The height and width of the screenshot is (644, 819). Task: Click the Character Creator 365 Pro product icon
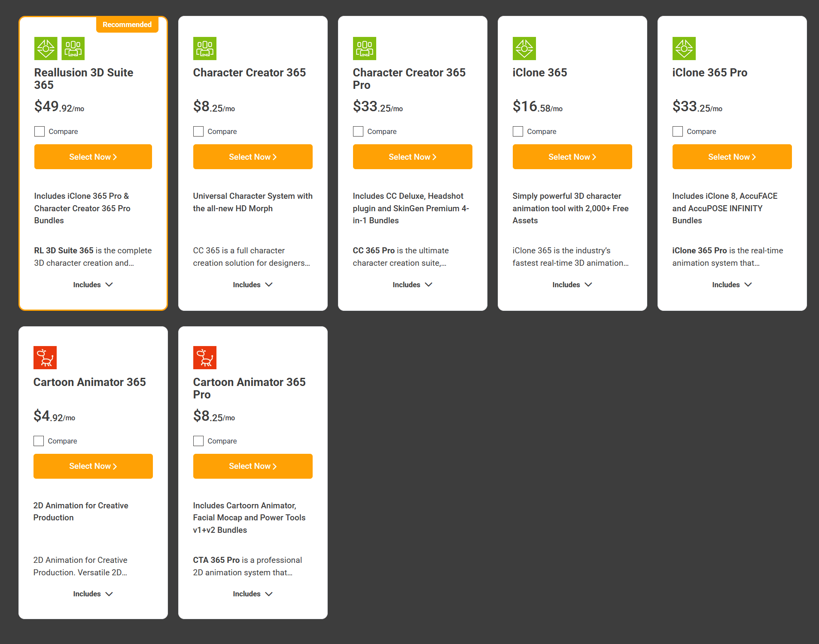[x=364, y=49]
